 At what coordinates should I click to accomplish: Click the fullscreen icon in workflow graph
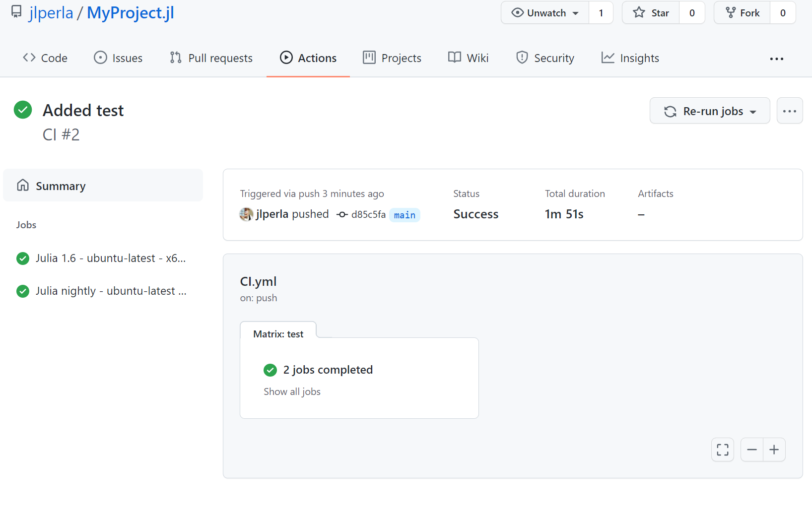click(722, 450)
